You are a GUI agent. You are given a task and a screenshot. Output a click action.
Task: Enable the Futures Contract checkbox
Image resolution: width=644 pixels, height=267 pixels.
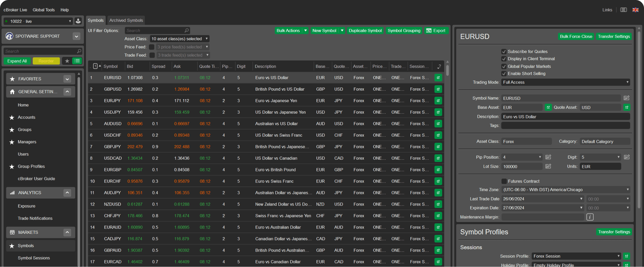pos(504,181)
